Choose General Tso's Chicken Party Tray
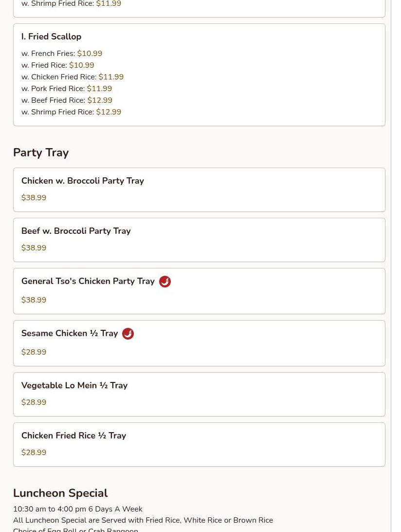The image size is (401, 532). (199, 291)
